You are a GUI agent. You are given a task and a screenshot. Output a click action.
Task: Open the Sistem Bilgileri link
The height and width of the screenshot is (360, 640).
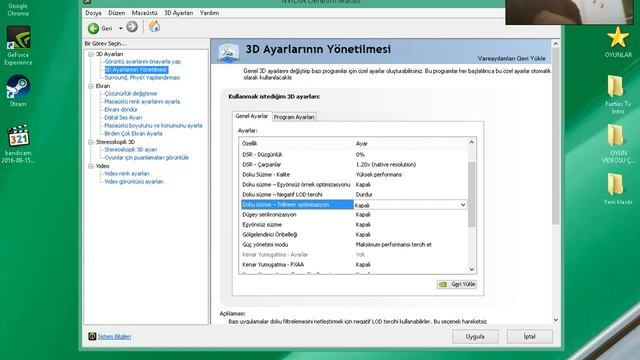tap(114, 337)
